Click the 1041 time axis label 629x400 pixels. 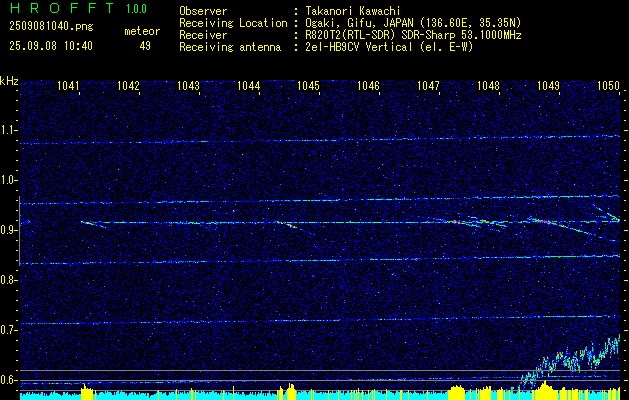68,85
